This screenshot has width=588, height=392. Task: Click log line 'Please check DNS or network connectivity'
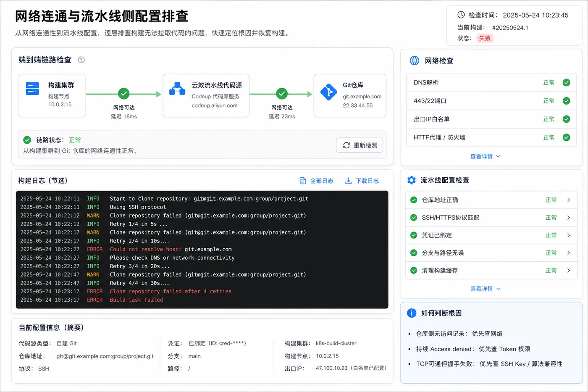click(172, 258)
